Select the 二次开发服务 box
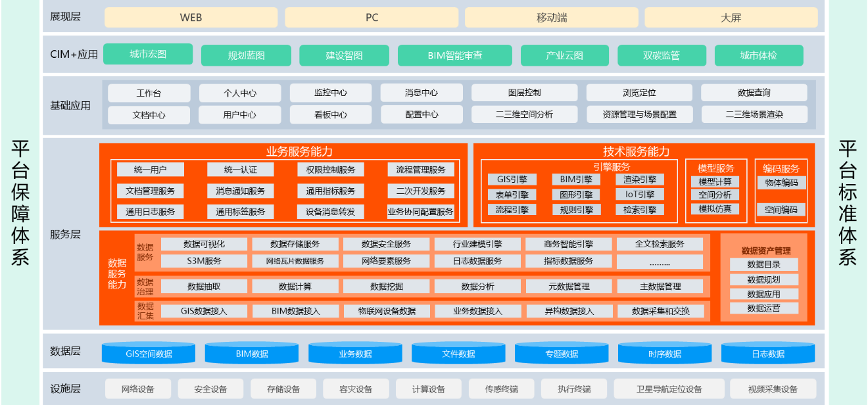This screenshot has height=405, width=868. click(x=421, y=191)
